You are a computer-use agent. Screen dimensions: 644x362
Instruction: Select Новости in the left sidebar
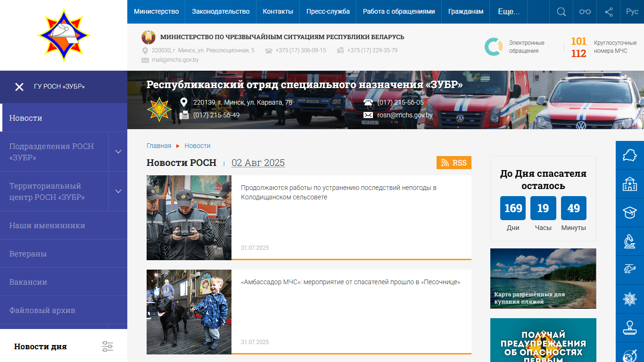[64, 118]
